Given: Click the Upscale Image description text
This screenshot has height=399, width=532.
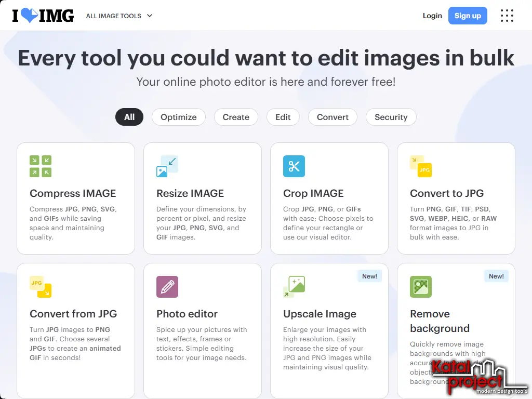Looking at the screenshot, I should coord(327,348).
